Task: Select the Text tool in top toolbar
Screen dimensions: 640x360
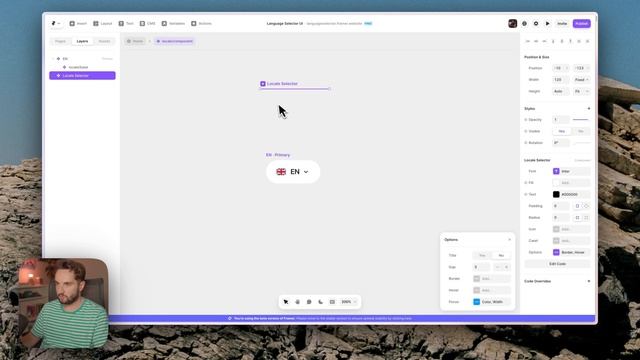Action: pyautogui.click(x=126, y=24)
